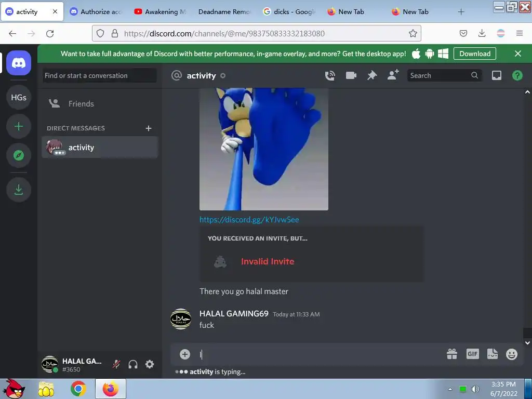Reload the current page

pos(50,33)
